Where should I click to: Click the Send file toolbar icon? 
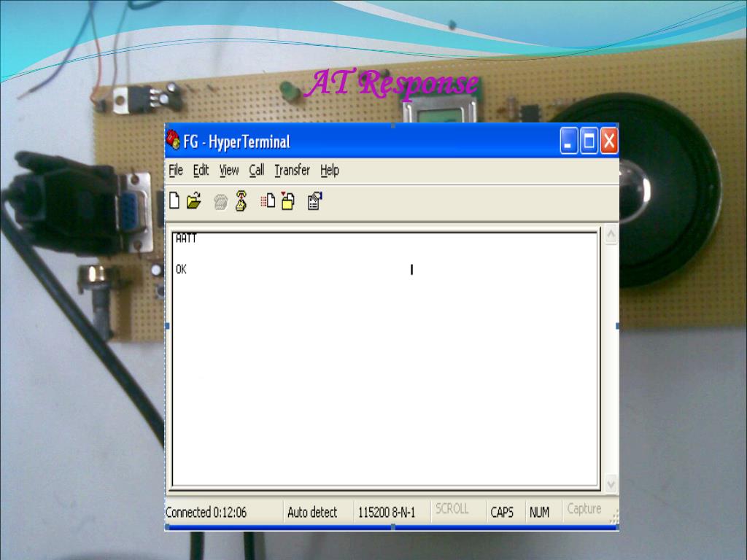pos(268,201)
